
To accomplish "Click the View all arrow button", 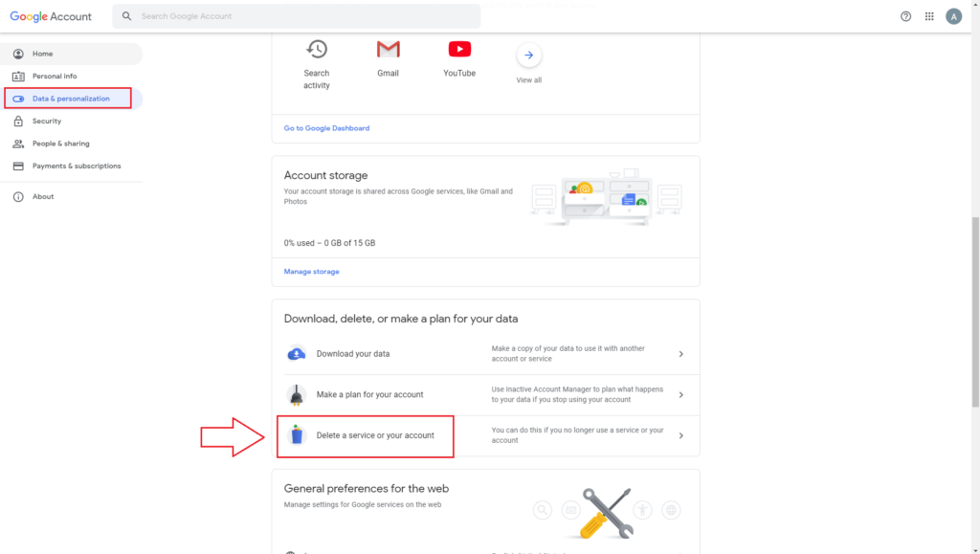I will (x=528, y=55).
